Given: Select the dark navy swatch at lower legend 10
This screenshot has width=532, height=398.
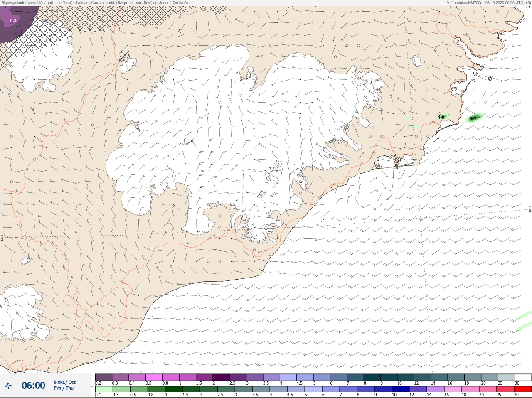Looking at the screenshot, I should [401, 389].
